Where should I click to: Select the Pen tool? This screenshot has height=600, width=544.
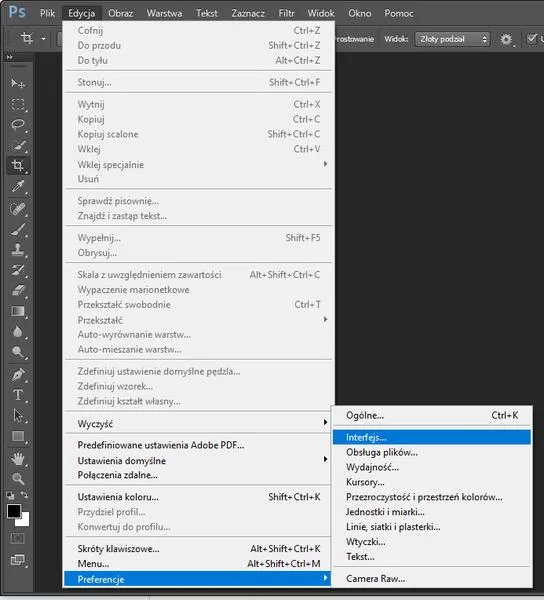point(18,374)
